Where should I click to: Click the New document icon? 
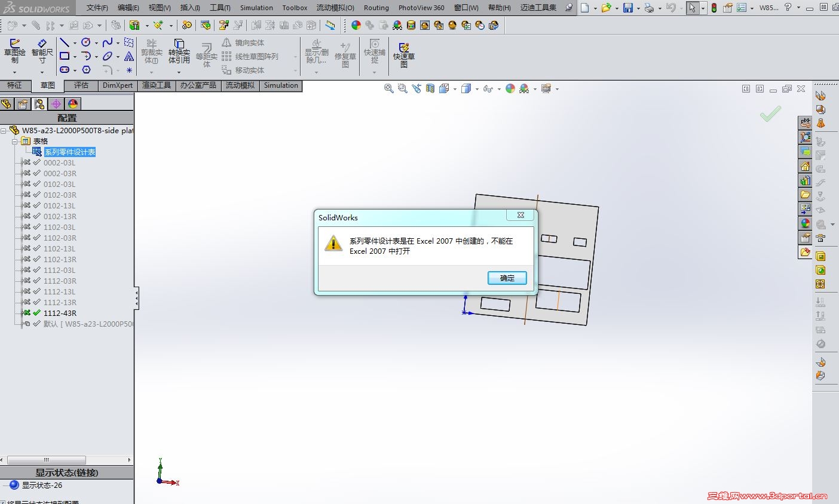point(584,8)
